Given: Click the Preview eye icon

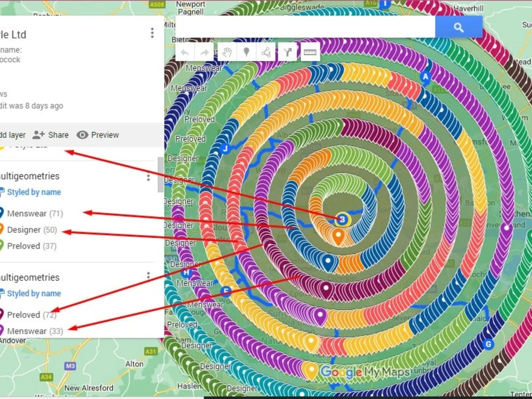Looking at the screenshot, I should [x=82, y=135].
